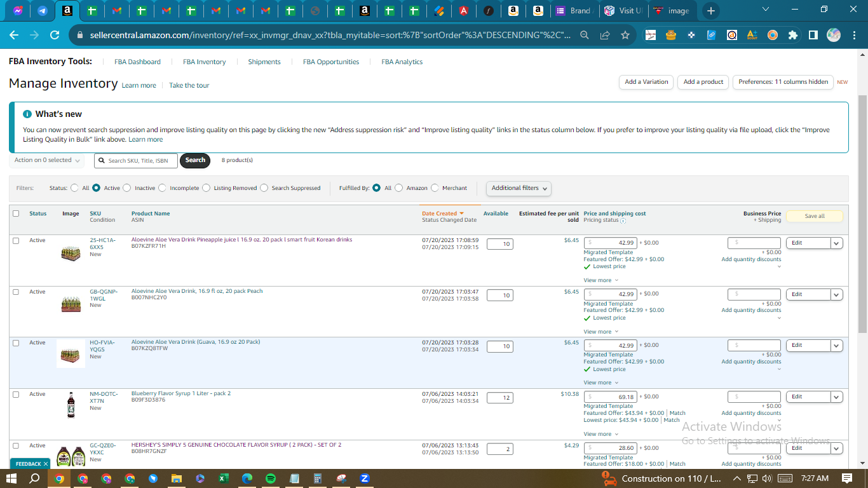This screenshot has width=868, height=488.
Task: Open Edit dropdown arrow for Peach drink row
Action: [836, 295]
